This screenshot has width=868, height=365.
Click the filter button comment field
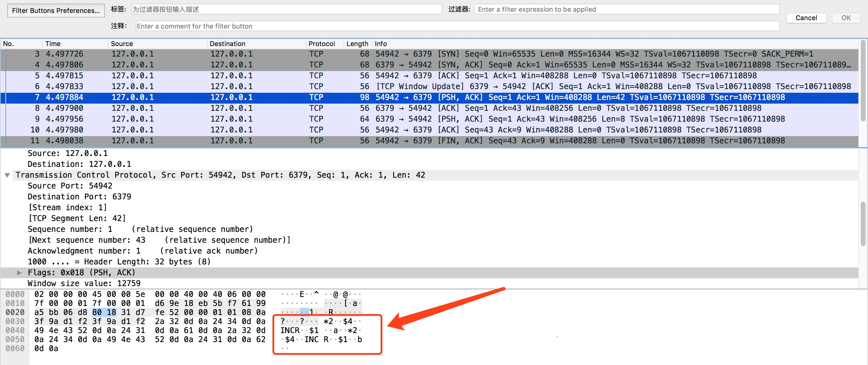click(x=457, y=26)
